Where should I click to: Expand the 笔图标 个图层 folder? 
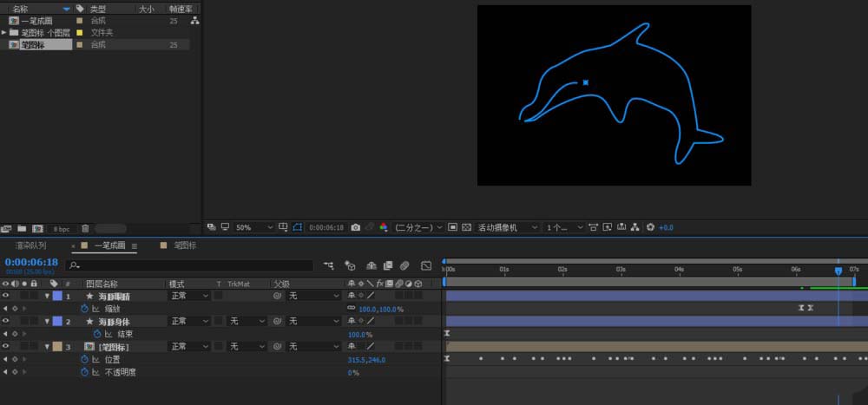pos(4,32)
